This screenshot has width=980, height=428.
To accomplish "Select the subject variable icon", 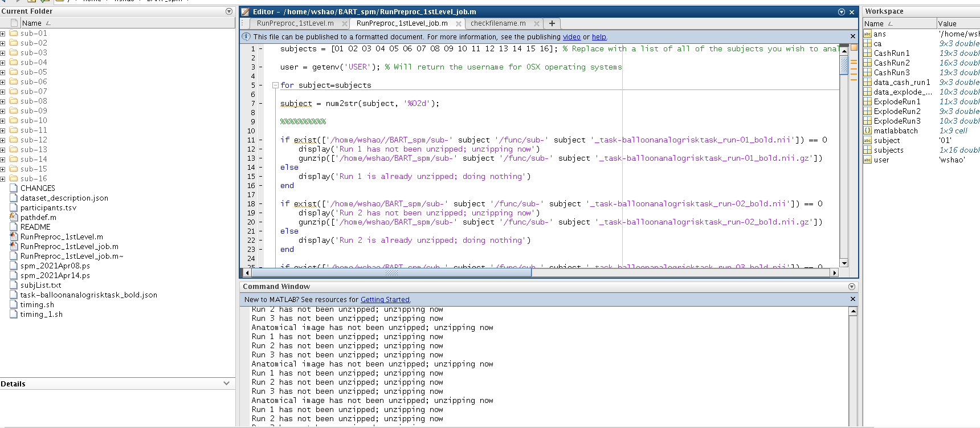I will [868, 141].
